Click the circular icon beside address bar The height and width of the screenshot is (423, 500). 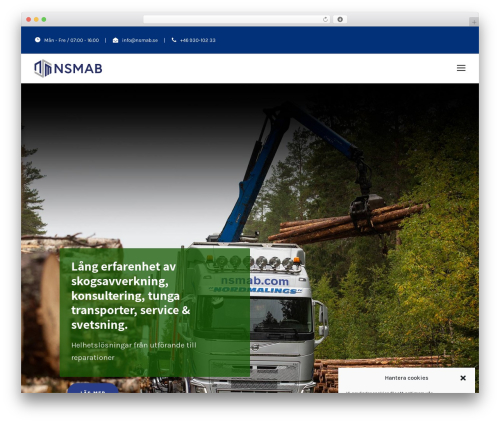coord(340,19)
